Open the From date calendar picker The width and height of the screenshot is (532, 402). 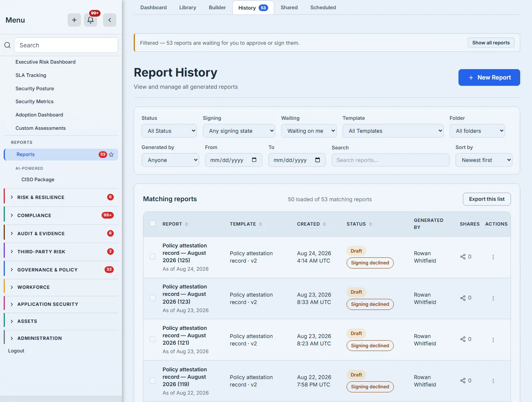tap(254, 160)
